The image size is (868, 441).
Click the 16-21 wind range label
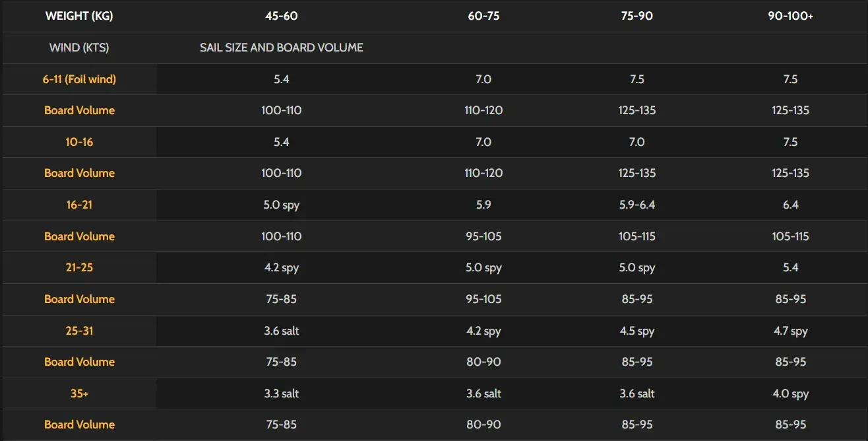pos(79,205)
